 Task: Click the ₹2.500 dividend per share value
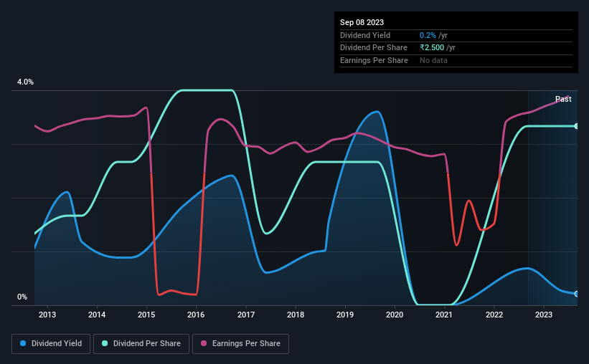pyautogui.click(x=432, y=48)
